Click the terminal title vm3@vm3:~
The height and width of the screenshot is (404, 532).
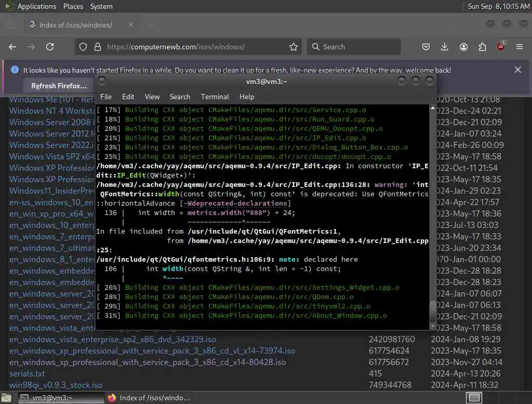coord(267,82)
